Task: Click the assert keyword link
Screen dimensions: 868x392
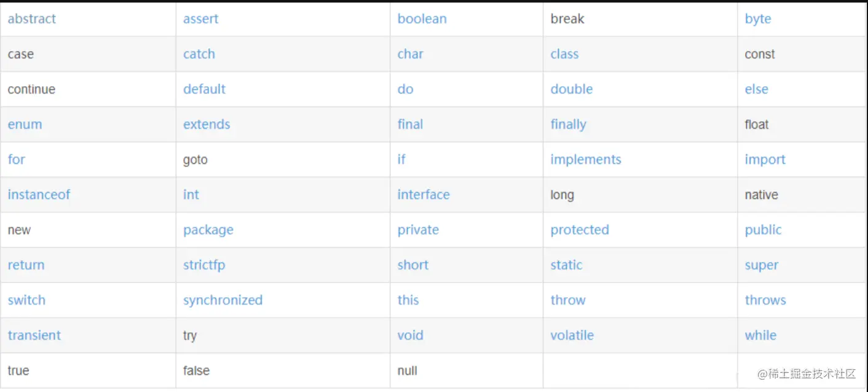Action: click(x=200, y=19)
